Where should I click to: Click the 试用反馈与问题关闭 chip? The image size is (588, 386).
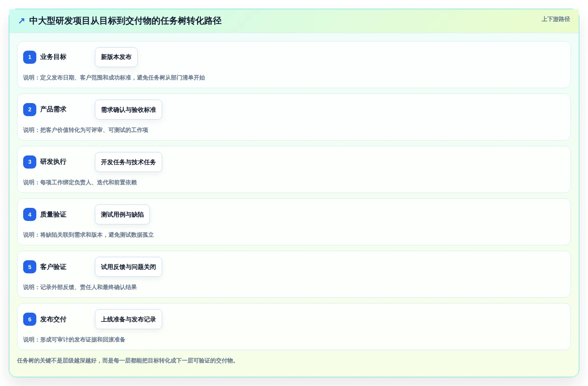pos(129,267)
